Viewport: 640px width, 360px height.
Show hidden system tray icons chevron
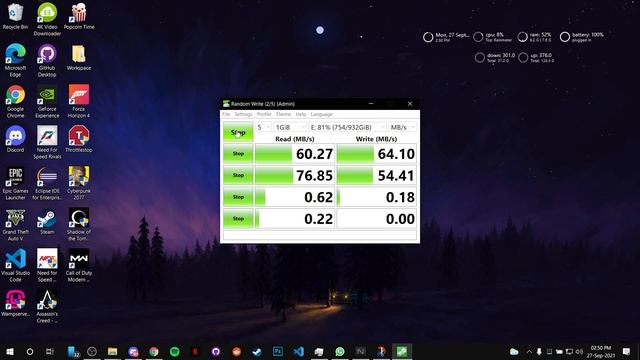point(529,351)
